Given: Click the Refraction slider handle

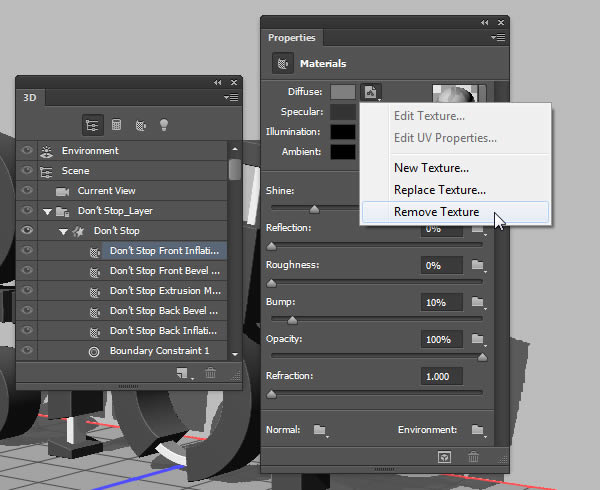Looking at the screenshot, I should point(271,394).
